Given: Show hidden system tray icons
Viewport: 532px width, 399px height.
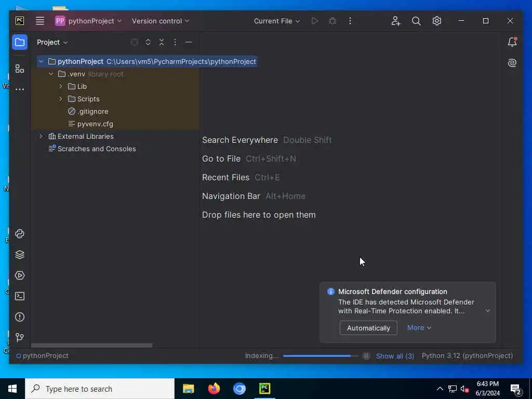Looking at the screenshot, I should 440,389.
